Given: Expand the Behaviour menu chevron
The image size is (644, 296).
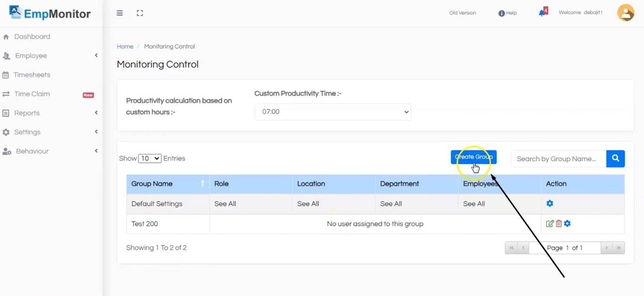Looking at the screenshot, I should tap(96, 151).
